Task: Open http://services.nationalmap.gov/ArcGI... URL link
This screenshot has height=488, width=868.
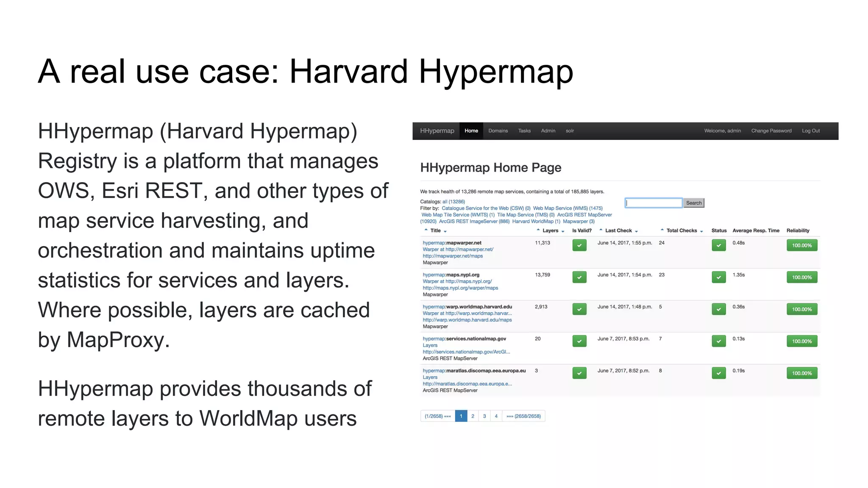Action: pyautogui.click(x=466, y=352)
